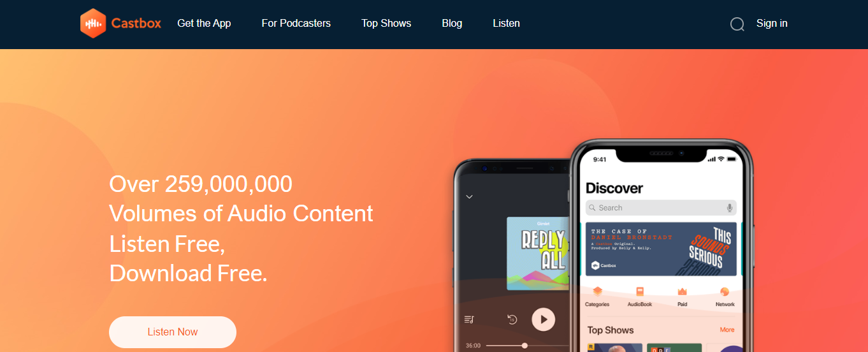Go to For Podcasters page
Viewport: 868px width, 352px height.
(x=296, y=24)
